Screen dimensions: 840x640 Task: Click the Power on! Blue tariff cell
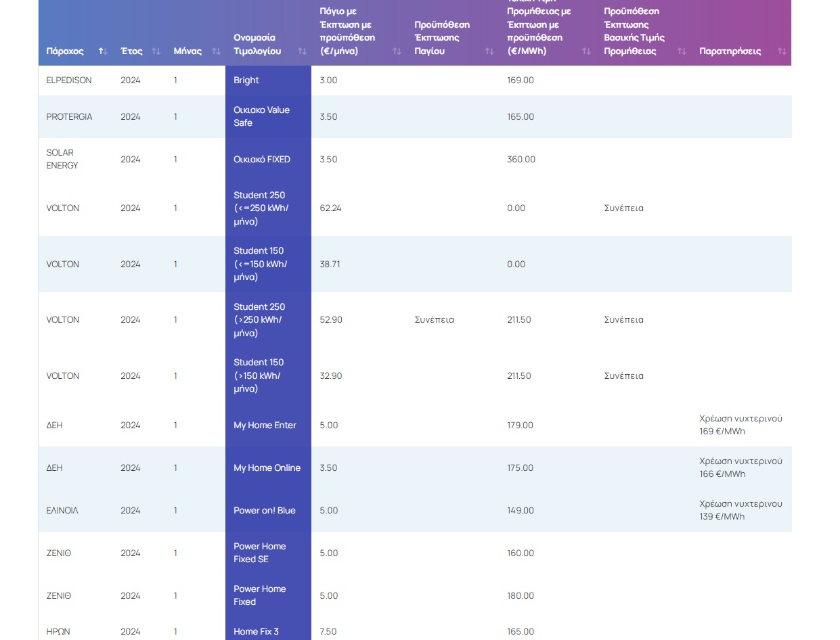(x=265, y=511)
